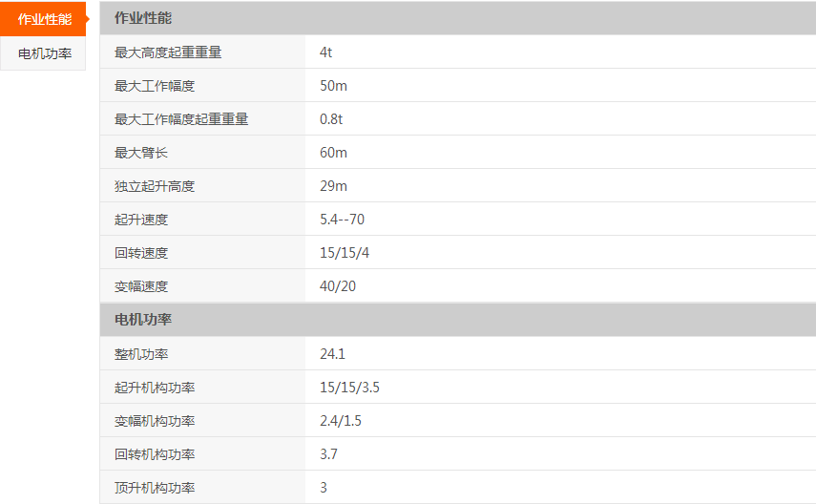Select the 29m independent height value

[x=333, y=186]
